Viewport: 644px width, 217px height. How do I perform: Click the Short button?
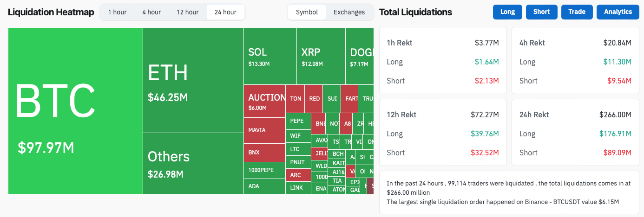pos(541,12)
